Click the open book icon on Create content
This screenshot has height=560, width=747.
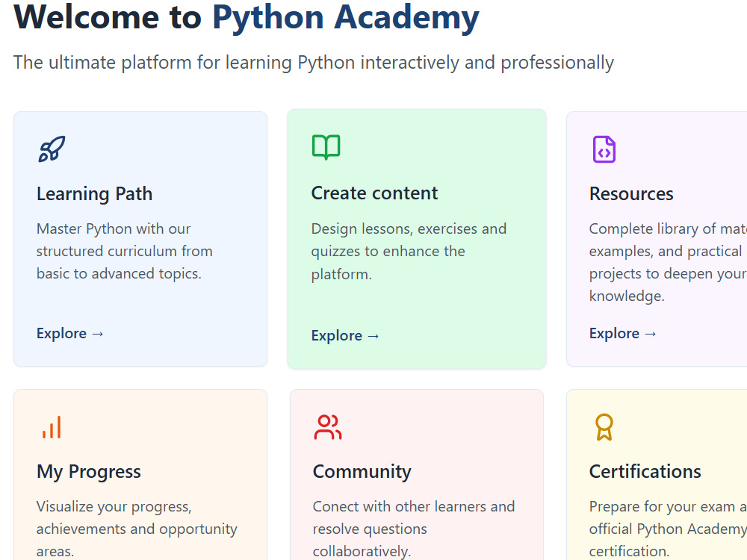point(326,146)
